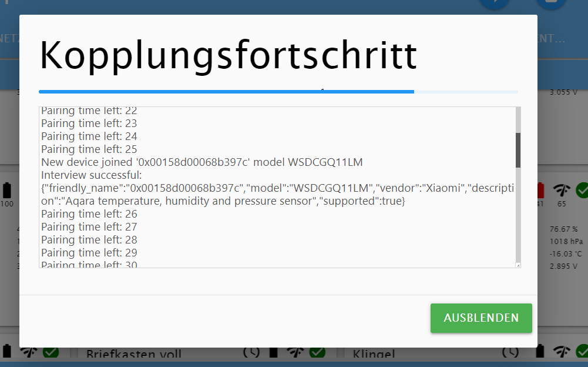Click green check icon beside Briefkasten voll
The height and width of the screenshot is (367, 588).
point(51,352)
